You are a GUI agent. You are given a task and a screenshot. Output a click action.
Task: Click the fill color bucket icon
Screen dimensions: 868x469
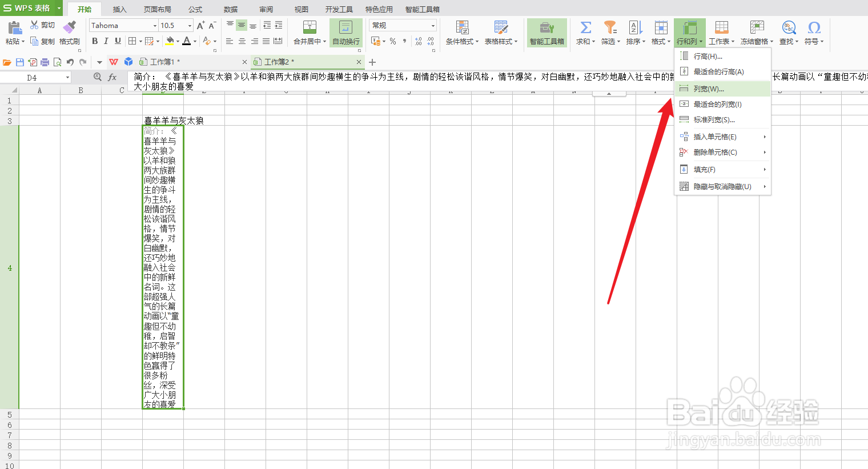point(170,41)
